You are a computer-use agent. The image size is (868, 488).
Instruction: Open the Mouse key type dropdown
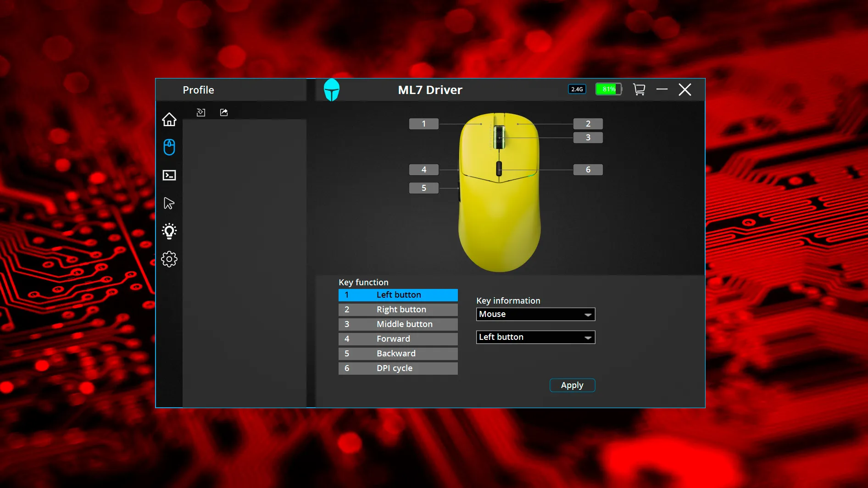536,314
